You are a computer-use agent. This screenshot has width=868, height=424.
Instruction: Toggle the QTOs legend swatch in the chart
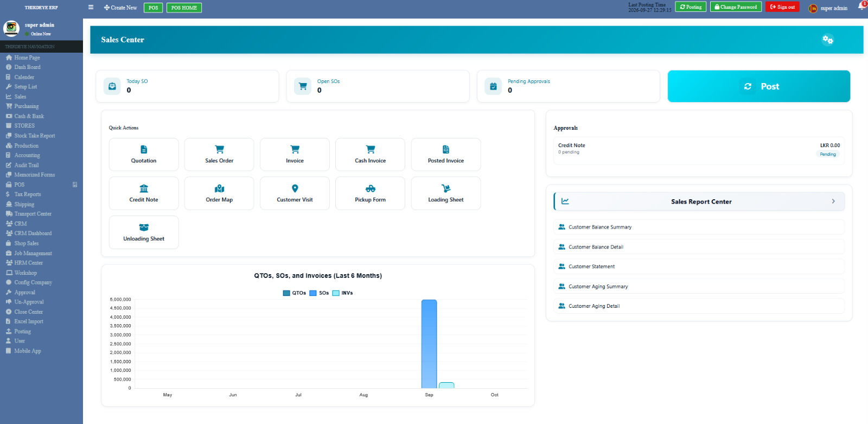(x=286, y=293)
